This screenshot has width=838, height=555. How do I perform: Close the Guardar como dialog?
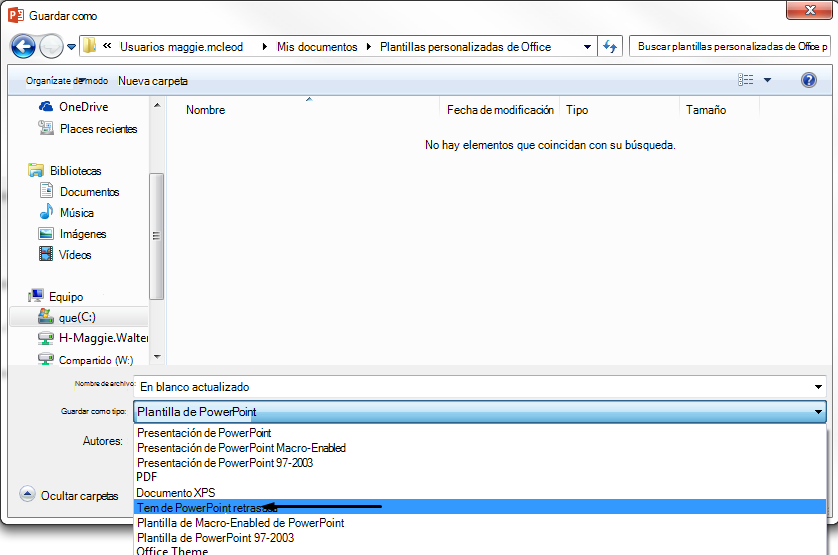809,10
